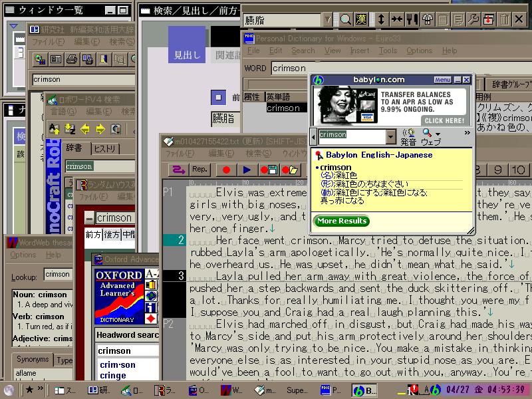Click the yellow left arrow in RoboWord
This screenshot has height=399, width=532.
pyautogui.click(x=85, y=129)
